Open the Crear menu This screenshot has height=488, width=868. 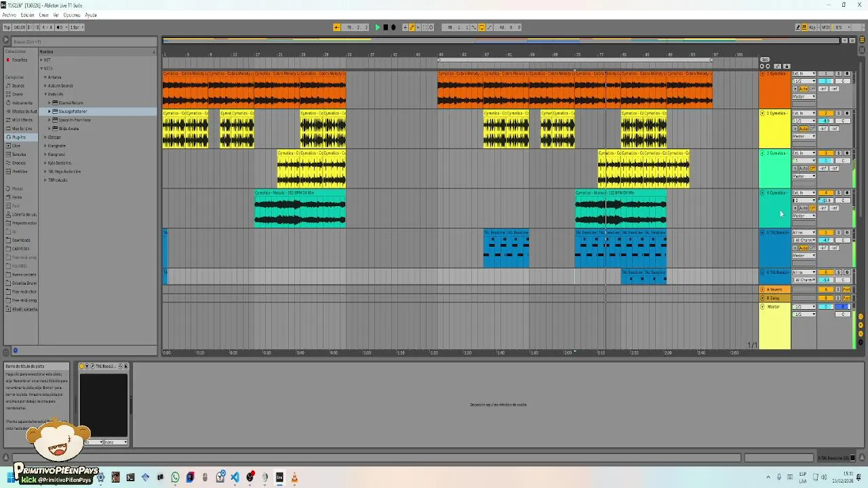point(44,15)
